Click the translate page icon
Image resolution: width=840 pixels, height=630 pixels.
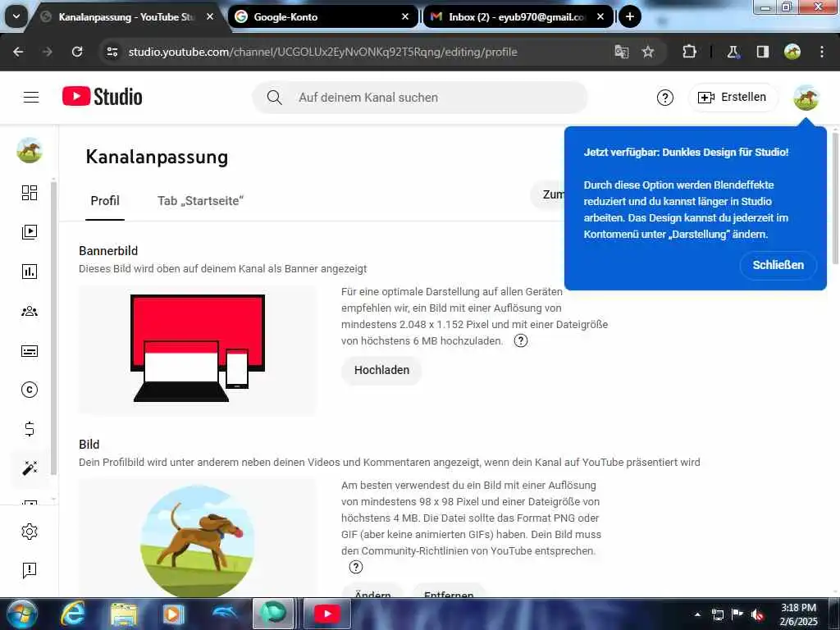point(622,52)
